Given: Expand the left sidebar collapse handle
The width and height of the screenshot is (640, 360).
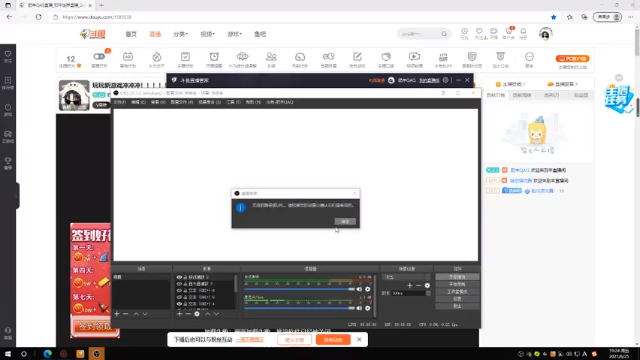Looking at the screenshot, I should coord(17,196).
